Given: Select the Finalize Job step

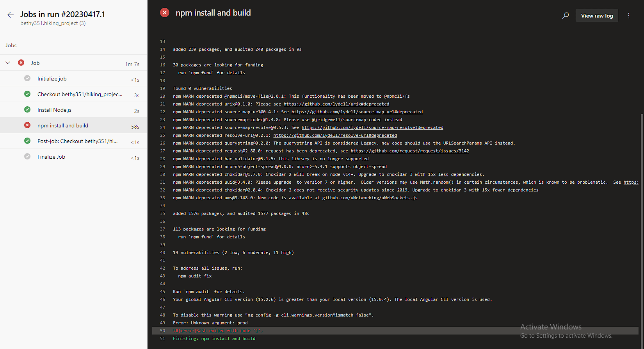Looking at the screenshot, I should 51,157.
